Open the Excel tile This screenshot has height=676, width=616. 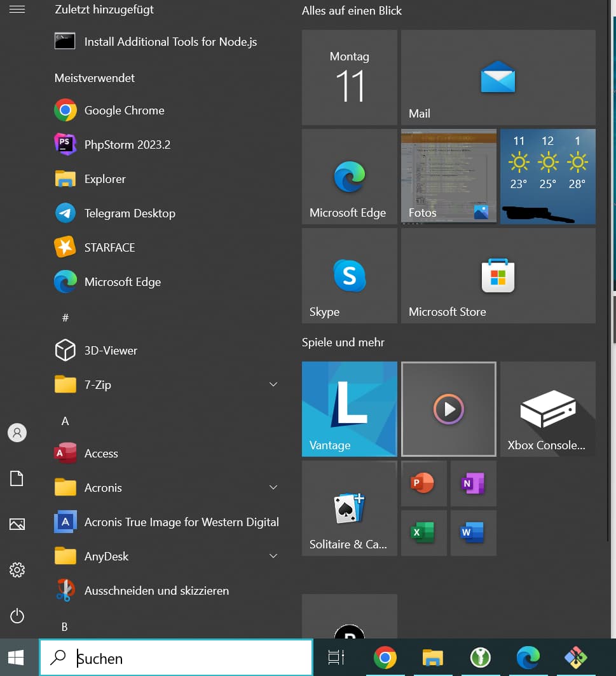point(423,533)
